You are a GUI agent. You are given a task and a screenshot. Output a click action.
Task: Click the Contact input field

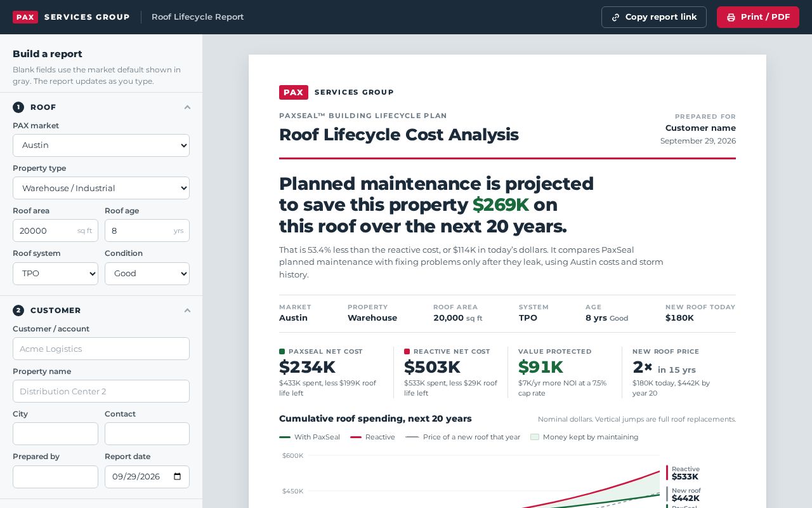coord(147,434)
